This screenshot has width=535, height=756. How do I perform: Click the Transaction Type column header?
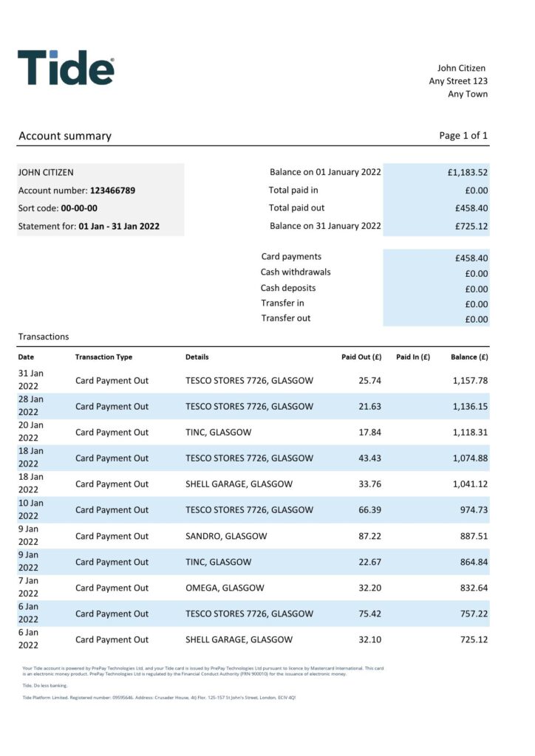coord(103,357)
